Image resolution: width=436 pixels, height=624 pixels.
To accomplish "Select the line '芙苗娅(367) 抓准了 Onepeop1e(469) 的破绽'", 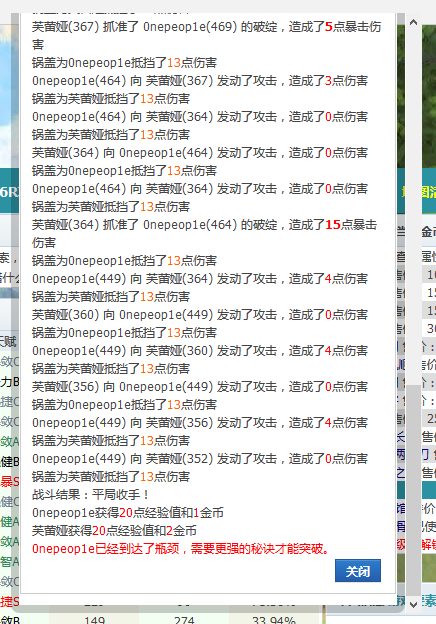I will point(206,35).
